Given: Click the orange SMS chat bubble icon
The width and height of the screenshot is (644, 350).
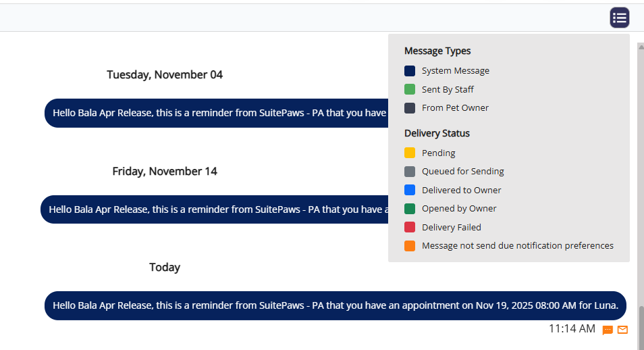Looking at the screenshot, I should (x=608, y=330).
